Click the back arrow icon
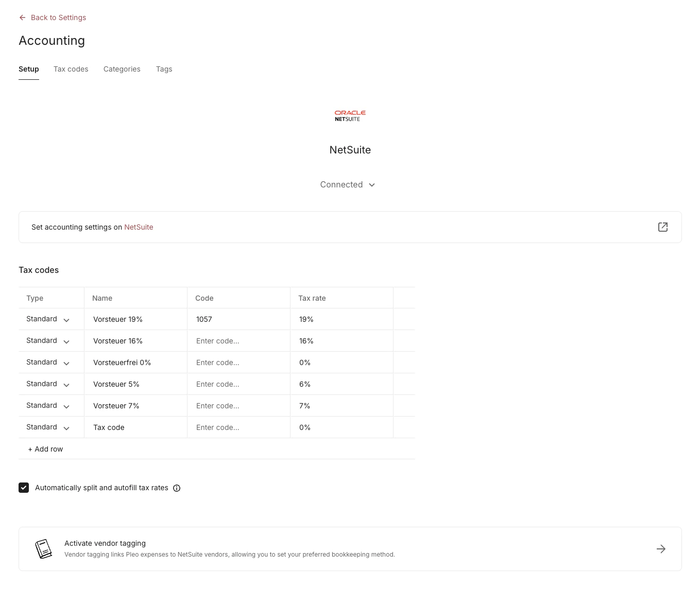Screen dimensions: 700x604 coord(22,18)
